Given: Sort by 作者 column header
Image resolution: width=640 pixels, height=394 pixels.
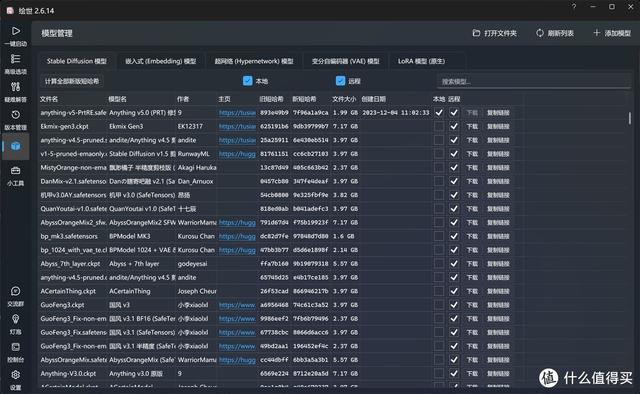Looking at the screenshot, I should [x=183, y=99].
